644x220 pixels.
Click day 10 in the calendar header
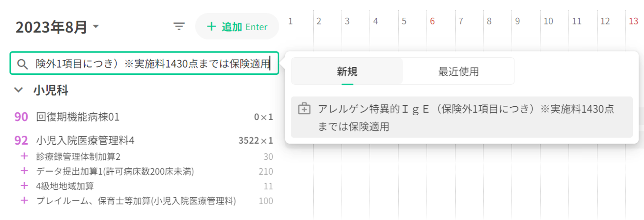(x=548, y=21)
